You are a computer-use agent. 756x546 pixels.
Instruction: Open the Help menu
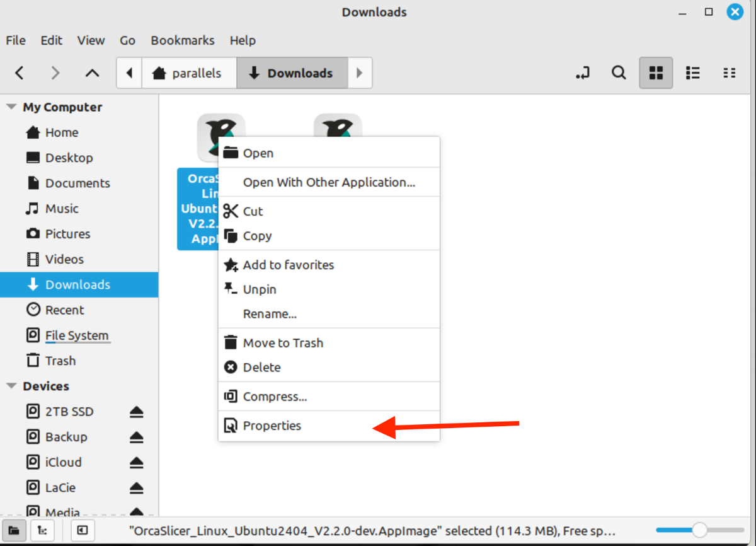click(x=243, y=40)
